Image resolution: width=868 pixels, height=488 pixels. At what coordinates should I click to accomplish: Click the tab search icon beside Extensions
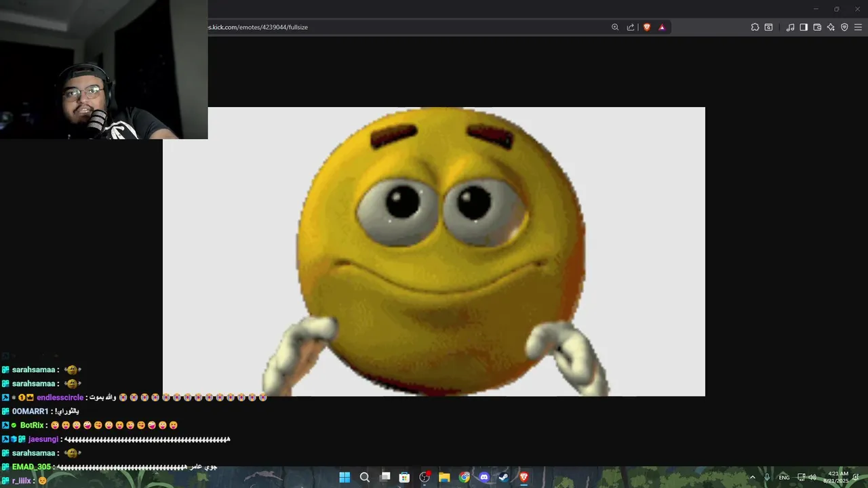pos(768,27)
